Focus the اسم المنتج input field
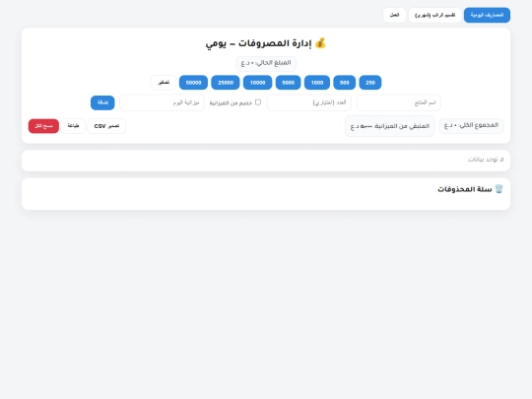The width and height of the screenshot is (532, 399). pyautogui.click(x=399, y=102)
